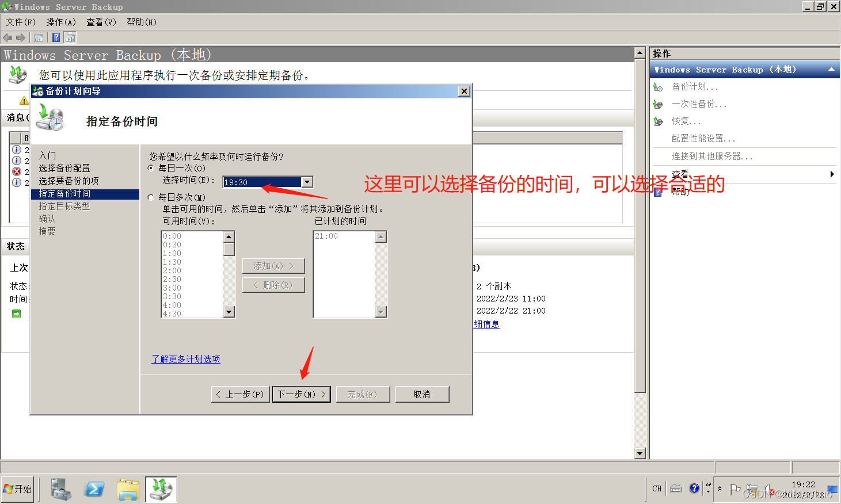This screenshot has height=504, width=841.
Task: Select 3:00 in the available times list
Action: [x=172, y=288]
